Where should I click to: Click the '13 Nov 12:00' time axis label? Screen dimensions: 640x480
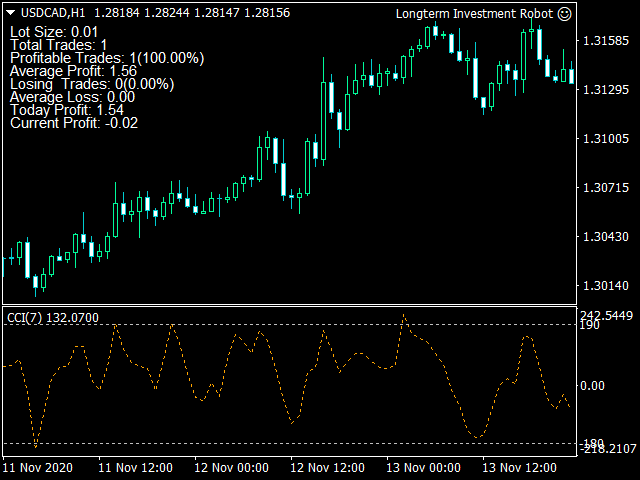[x=519, y=467]
